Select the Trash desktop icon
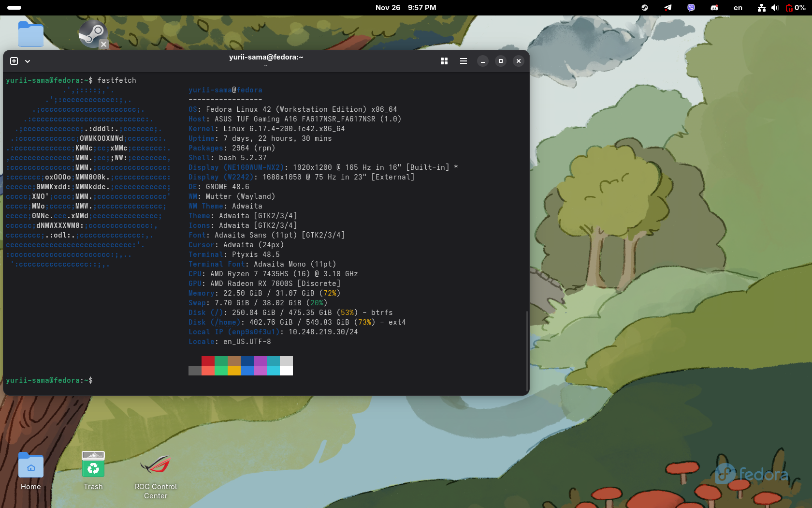The height and width of the screenshot is (508, 812). [x=93, y=471]
